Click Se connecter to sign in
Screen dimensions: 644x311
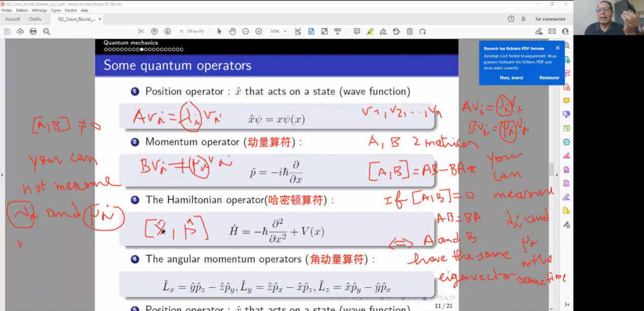pos(550,19)
